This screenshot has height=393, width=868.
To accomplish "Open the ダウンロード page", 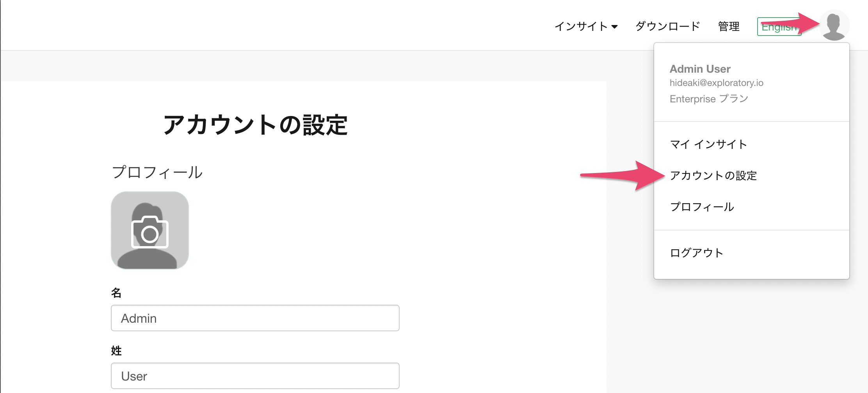I will coord(668,26).
